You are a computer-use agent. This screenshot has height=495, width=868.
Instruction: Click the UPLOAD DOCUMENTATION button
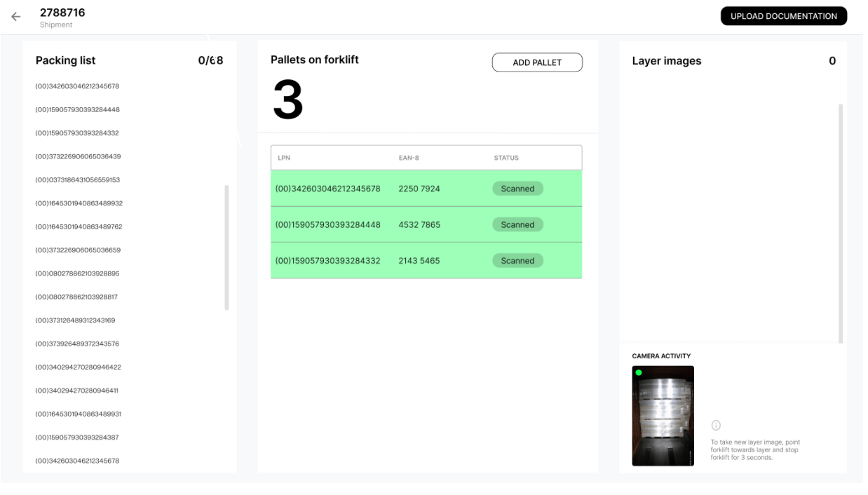[783, 15]
